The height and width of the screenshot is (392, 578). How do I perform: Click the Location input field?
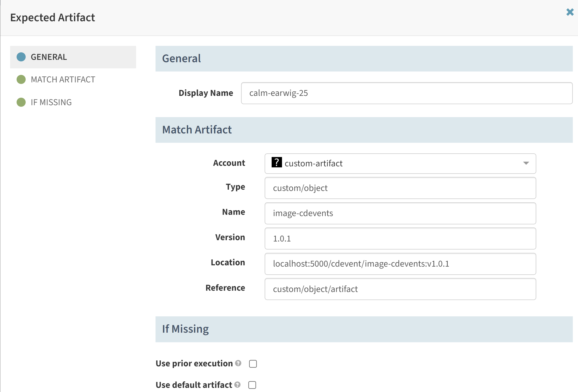click(x=400, y=264)
